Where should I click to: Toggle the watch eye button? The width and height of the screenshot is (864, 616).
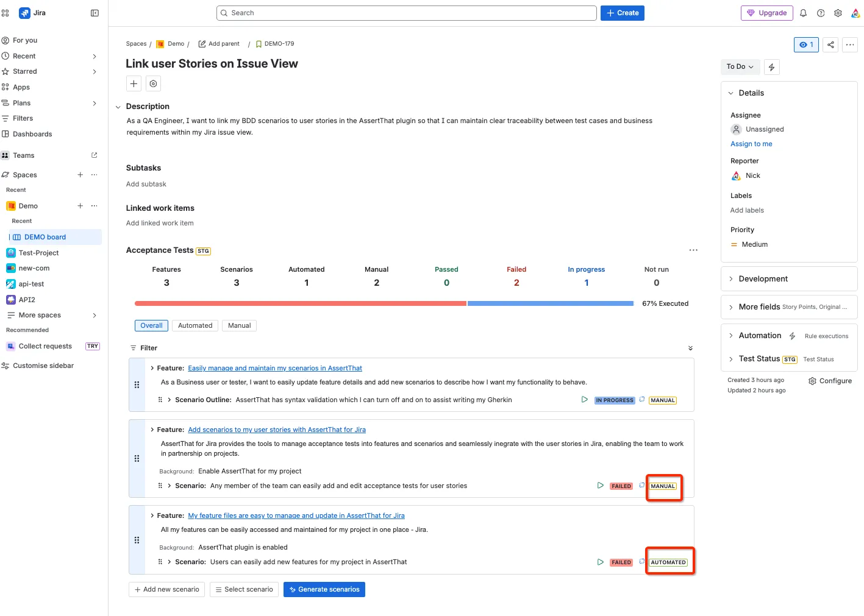coord(806,44)
